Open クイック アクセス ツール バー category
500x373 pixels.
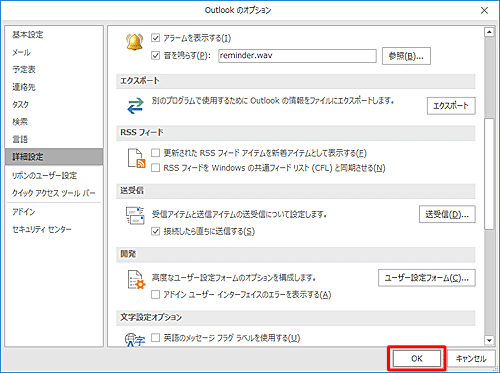(54, 193)
